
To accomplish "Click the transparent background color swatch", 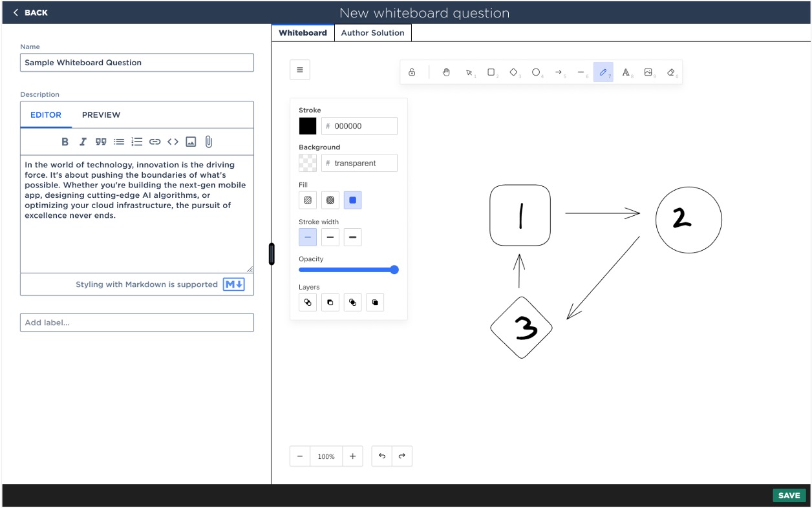I will [x=308, y=163].
